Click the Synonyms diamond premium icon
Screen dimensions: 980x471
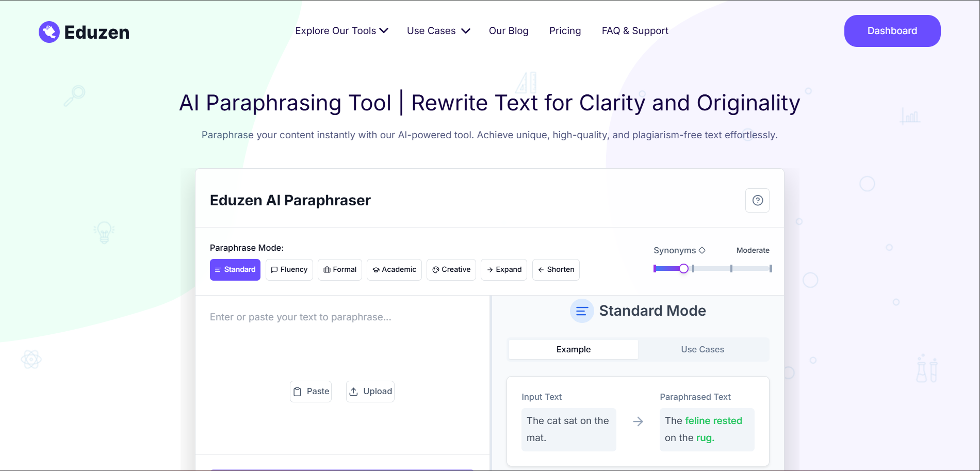pos(702,250)
